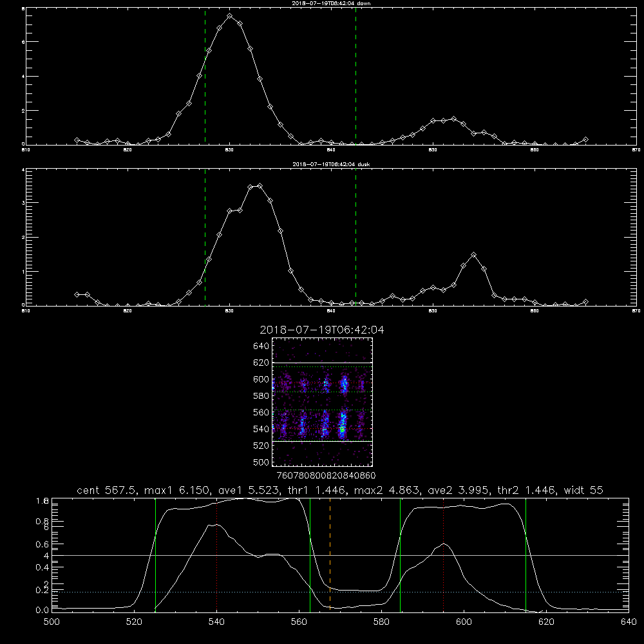This screenshot has width=644, height=644.
Task: Click the '0.0' label on the bottom plot y-axis
Action: pyautogui.click(x=43, y=610)
